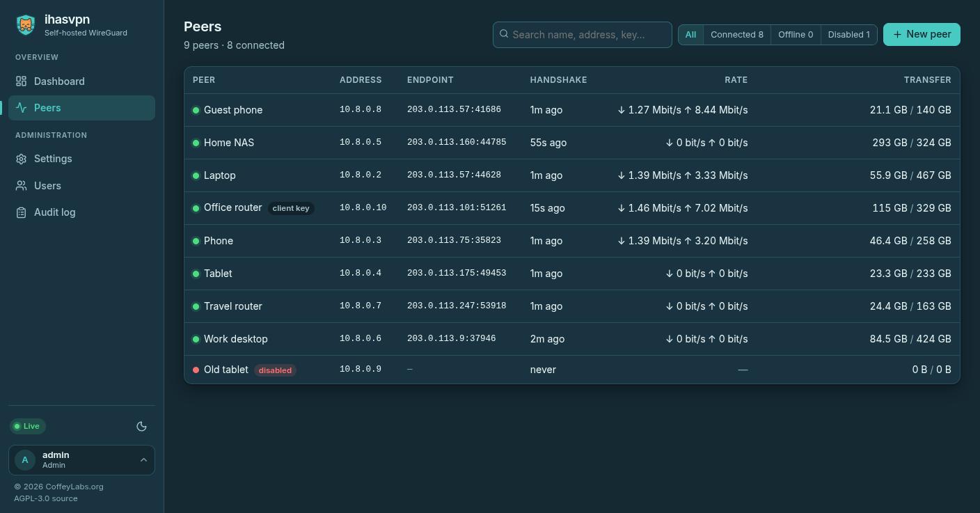980x513 pixels.
Task: Go to the Users page
Action: [x=81, y=186]
